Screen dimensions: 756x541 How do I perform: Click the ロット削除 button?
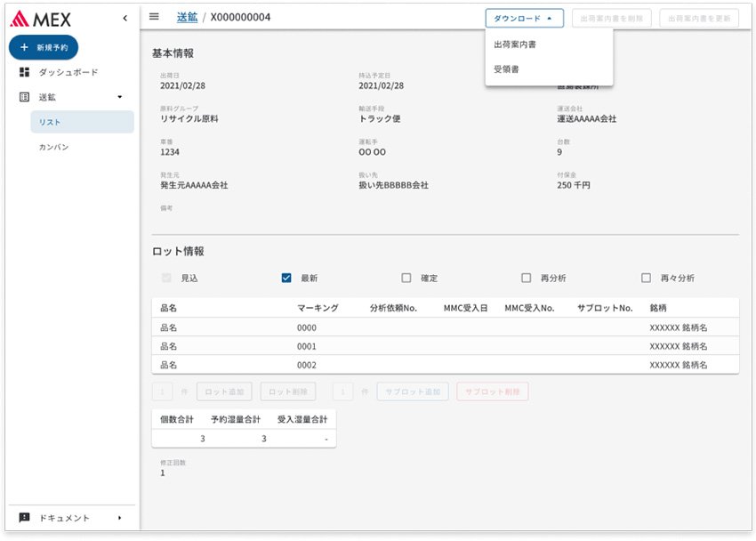click(x=288, y=392)
